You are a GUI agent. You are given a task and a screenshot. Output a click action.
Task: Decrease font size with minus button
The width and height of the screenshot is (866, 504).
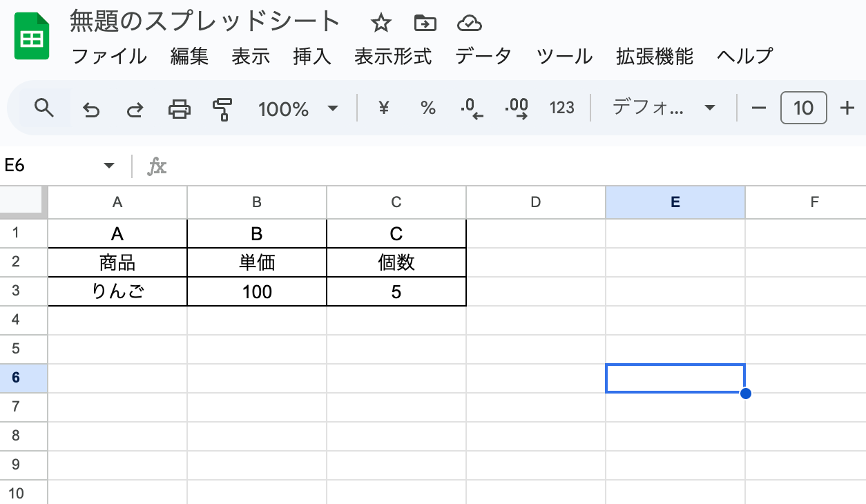tap(759, 108)
